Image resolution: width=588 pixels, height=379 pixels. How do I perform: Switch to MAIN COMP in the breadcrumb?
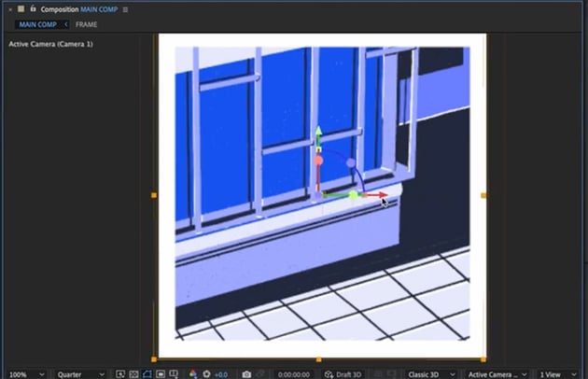coord(38,24)
